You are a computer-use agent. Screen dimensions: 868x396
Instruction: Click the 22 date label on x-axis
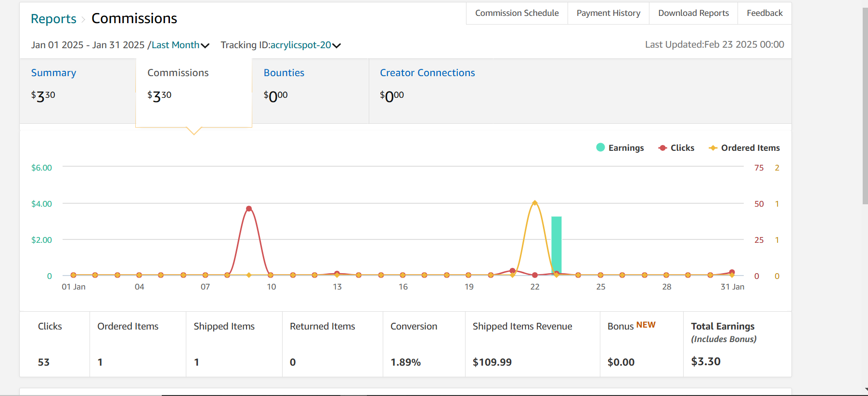coord(535,287)
